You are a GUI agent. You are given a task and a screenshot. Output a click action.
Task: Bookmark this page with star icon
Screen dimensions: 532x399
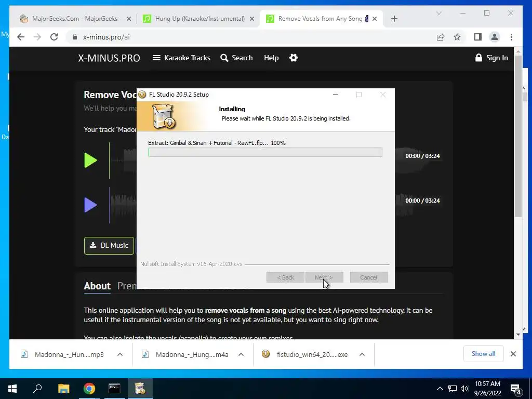457,37
